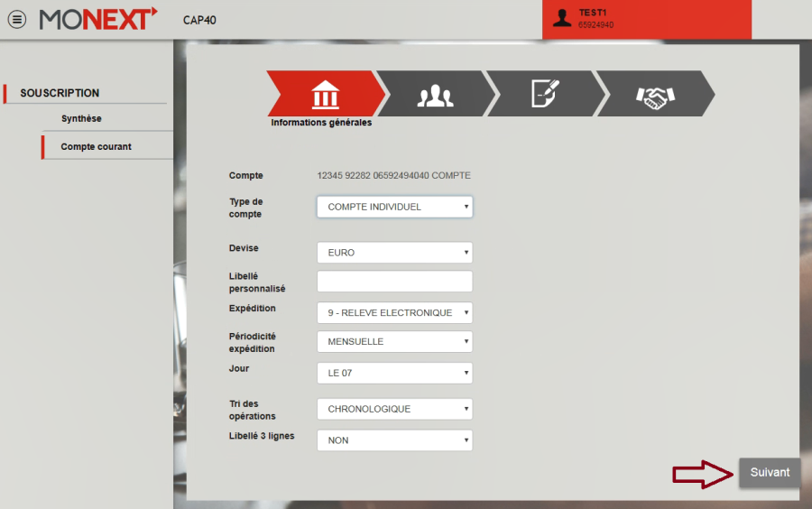Click the Suivant button
This screenshot has height=509, width=812.
tap(770, 473)
